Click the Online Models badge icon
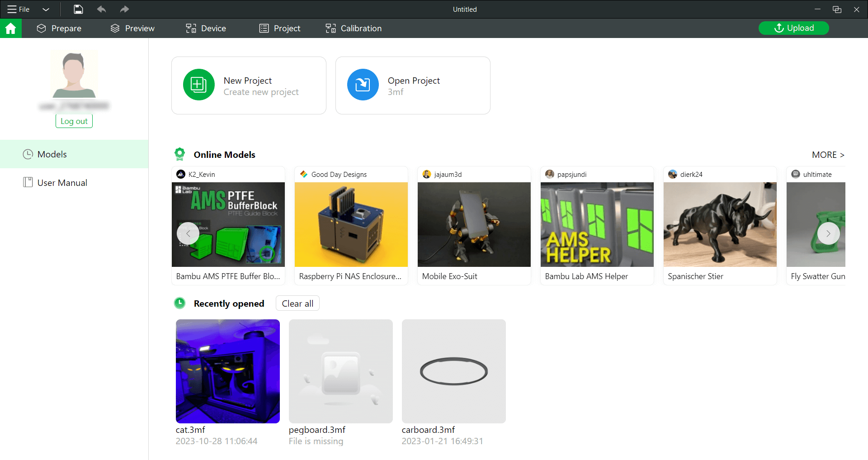The image size is (868, 460). [x=180, y=154]
